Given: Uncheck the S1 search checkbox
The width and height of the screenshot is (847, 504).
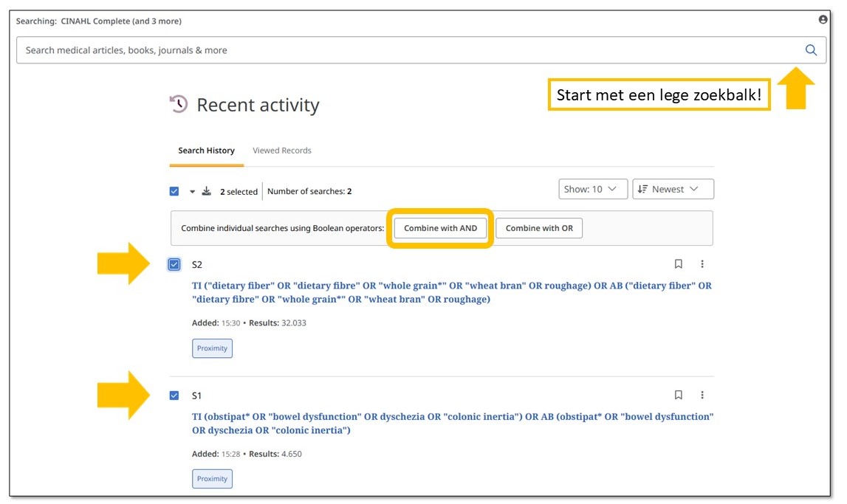Looking at the screenshot, I should point(174,396).
